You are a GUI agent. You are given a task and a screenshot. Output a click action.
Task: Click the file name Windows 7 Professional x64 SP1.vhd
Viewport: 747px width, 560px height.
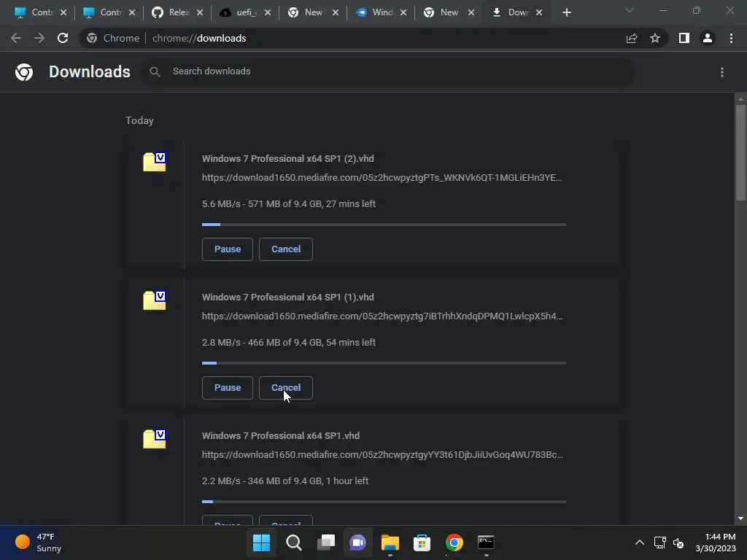pyautogui.click(x=281, y=436)
